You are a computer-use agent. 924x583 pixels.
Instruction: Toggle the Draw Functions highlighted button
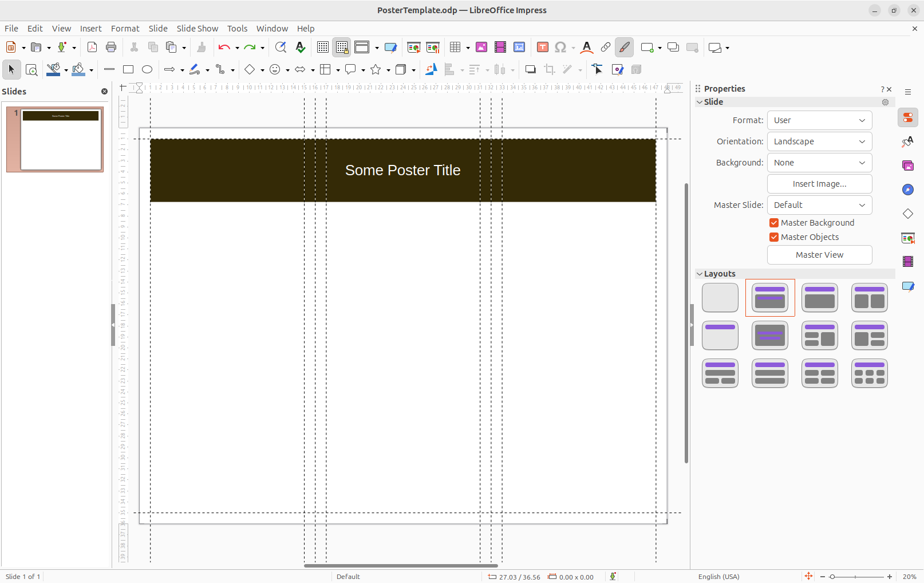pos(624,48)
